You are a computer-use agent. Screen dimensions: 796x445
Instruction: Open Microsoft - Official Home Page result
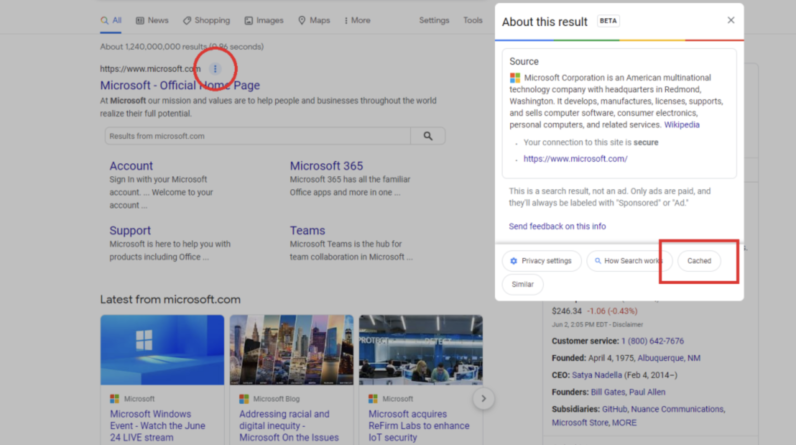point(180,85)
